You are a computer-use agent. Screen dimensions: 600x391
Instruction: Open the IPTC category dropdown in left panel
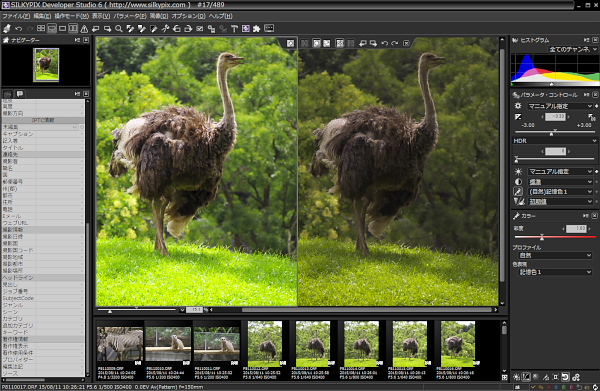[40, 127]
